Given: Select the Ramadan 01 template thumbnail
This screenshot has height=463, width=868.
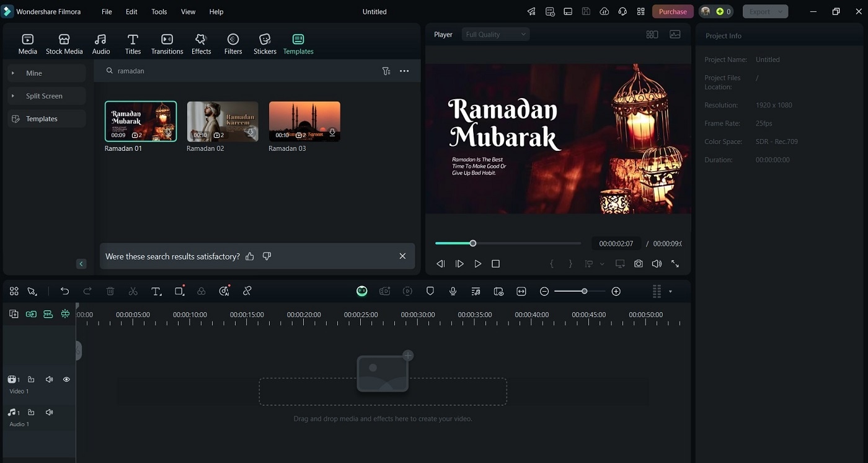Looking at the screenshot, I should click(141, 122).
